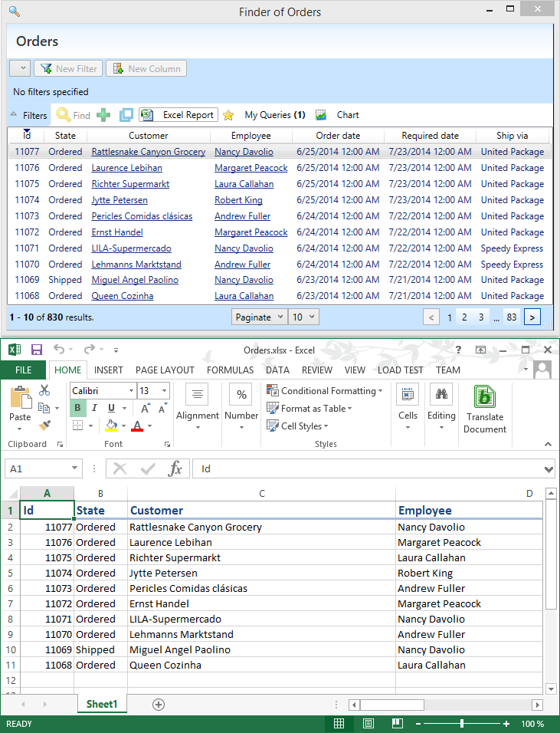Open Rattlesnake Canyon Grocery customer link
This screenshot has width=560, height=733.
point(148,152)
